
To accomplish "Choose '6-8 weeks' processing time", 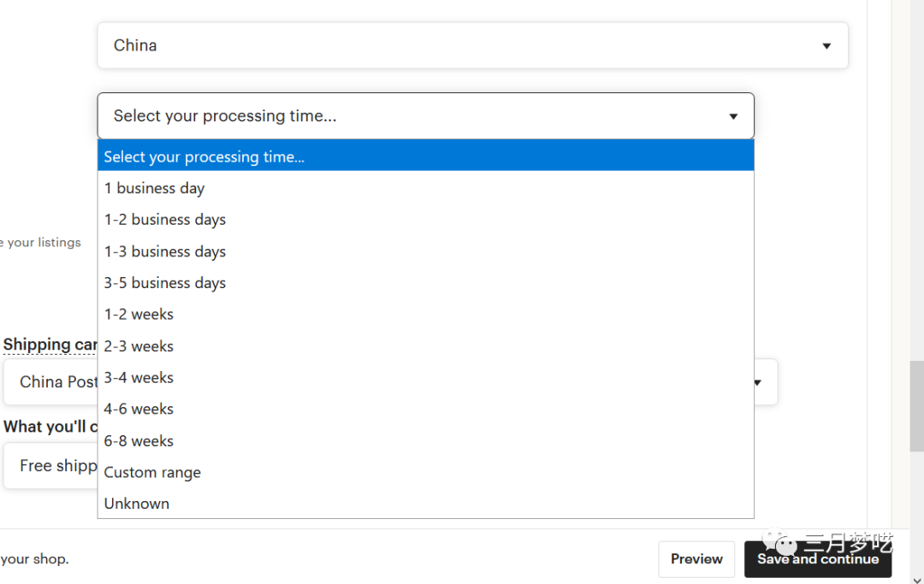I will pyautogui.click(x=139, y=441).
